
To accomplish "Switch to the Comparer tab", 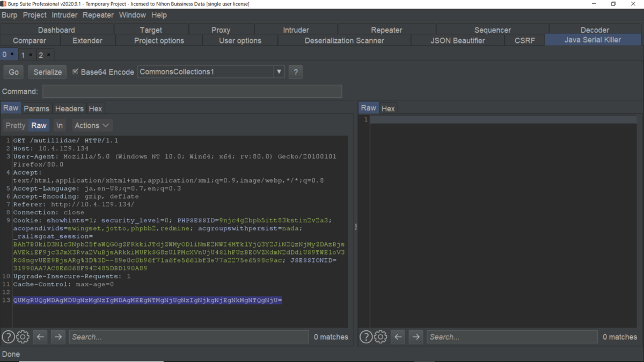I will [30, 40].
